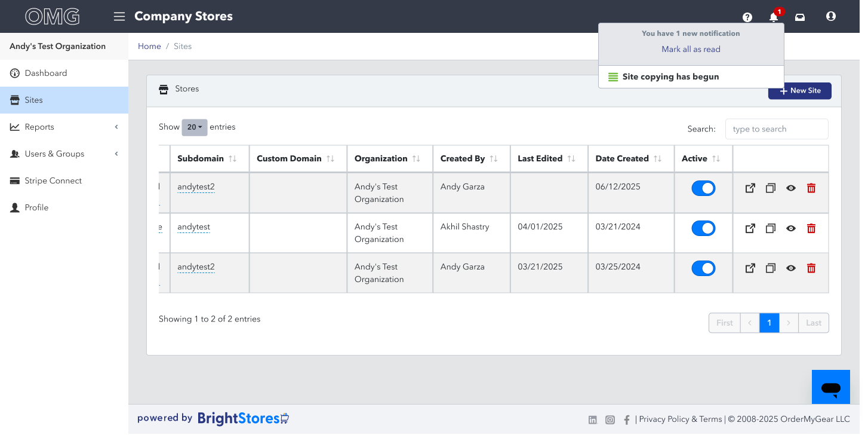
Task: Click the copy icon for andytest site
Action: [771, 228]
